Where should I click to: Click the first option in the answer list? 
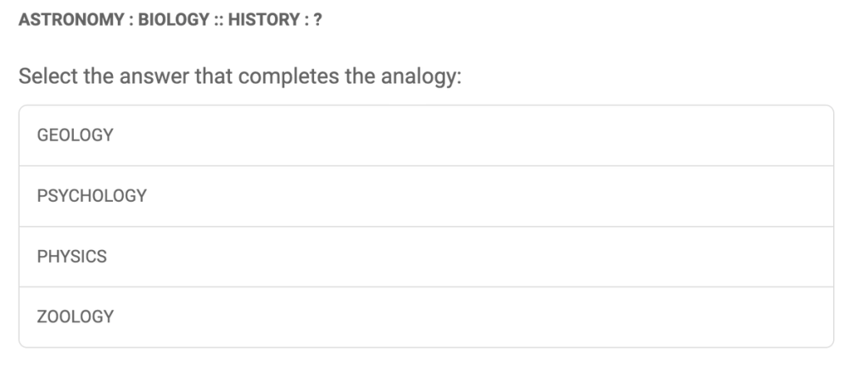426,136
